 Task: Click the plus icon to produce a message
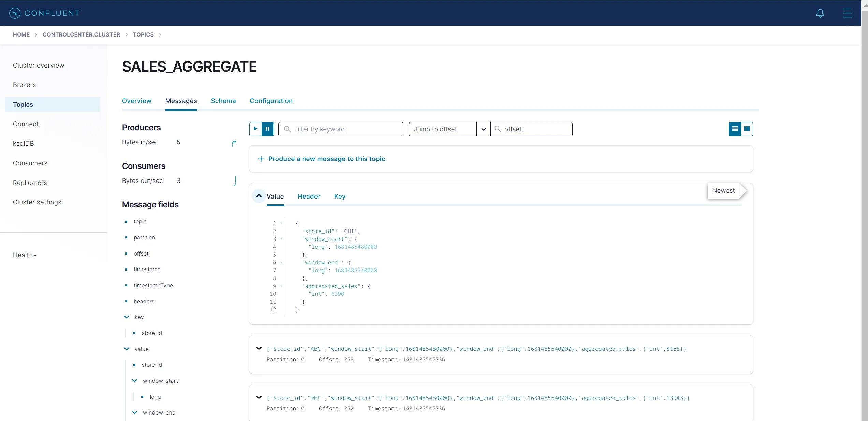(x=261, y=159)
